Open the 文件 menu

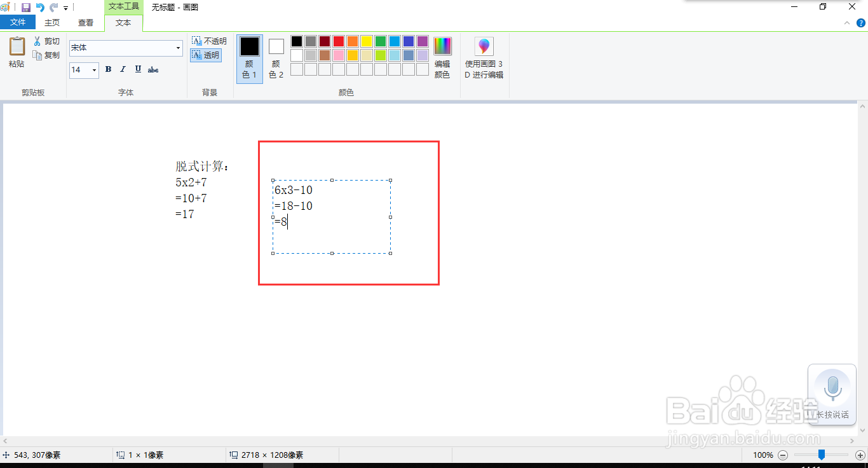coord(18,22)
